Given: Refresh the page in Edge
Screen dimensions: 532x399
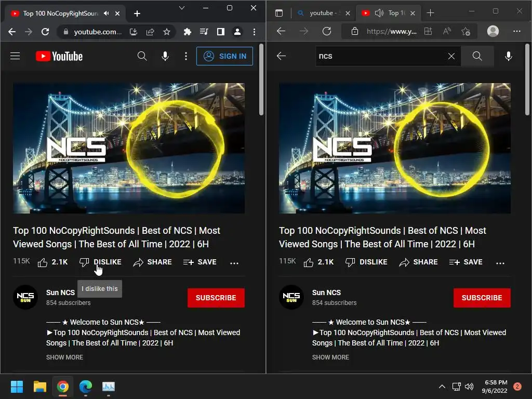Looking at the screenshot, I should tap(327, 31).
